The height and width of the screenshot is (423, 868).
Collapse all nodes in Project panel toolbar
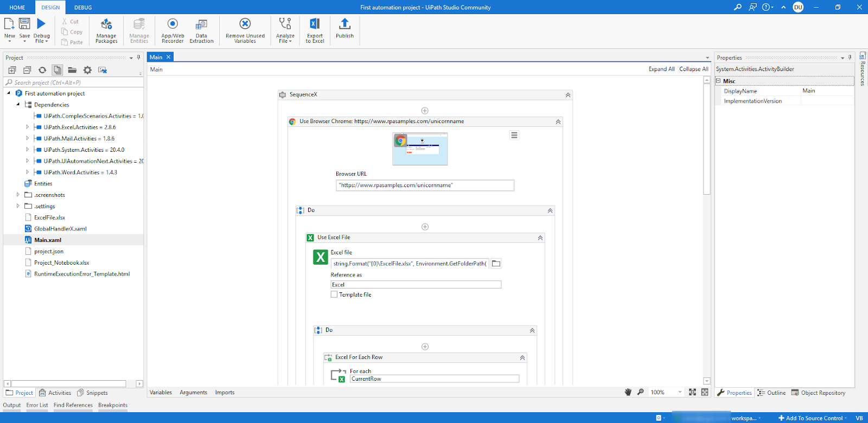coord(27,70)
